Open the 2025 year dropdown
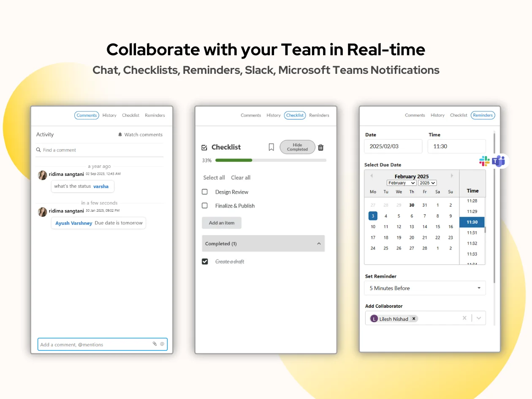Viewport: 532px width, 399px height. click(427, 183)
